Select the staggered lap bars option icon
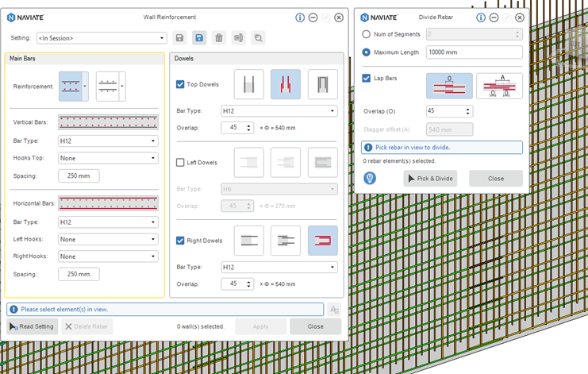 pyautogui.click(x=499, y=86)
